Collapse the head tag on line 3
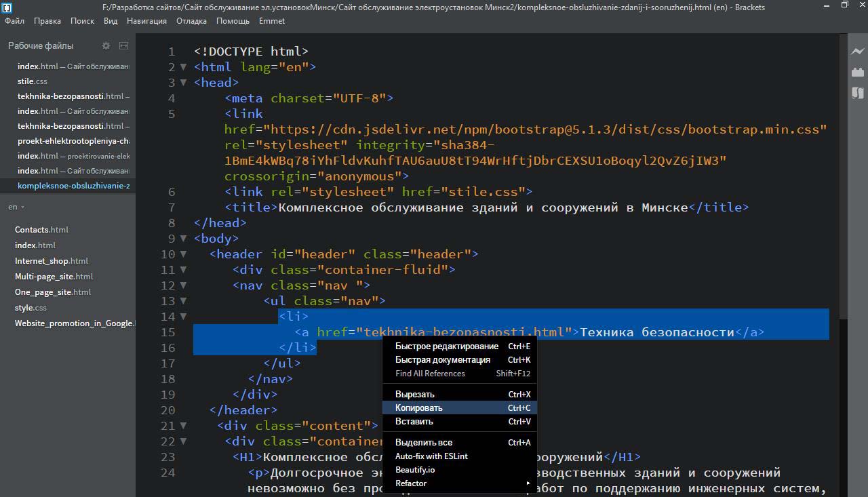868x497 pixels. [183, 83]
